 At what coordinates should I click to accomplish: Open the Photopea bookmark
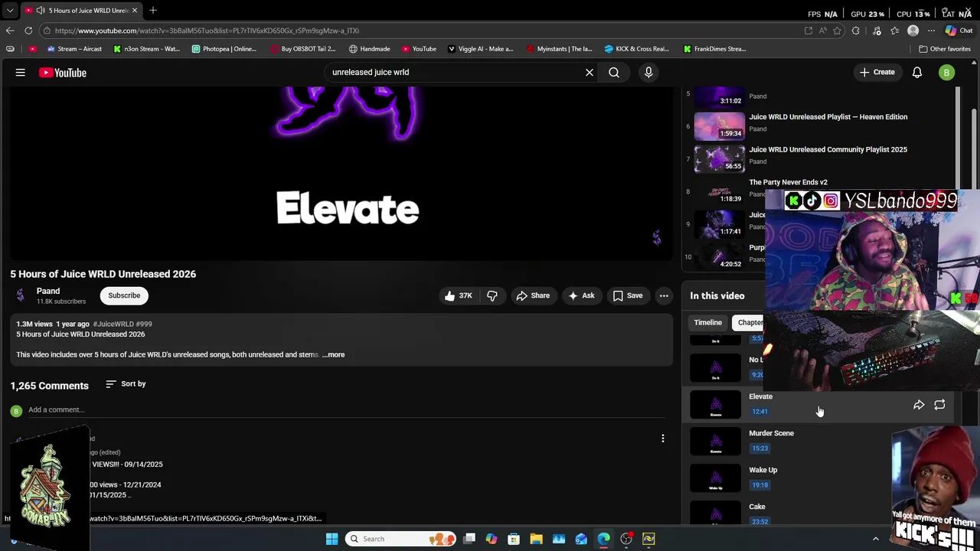224,49
